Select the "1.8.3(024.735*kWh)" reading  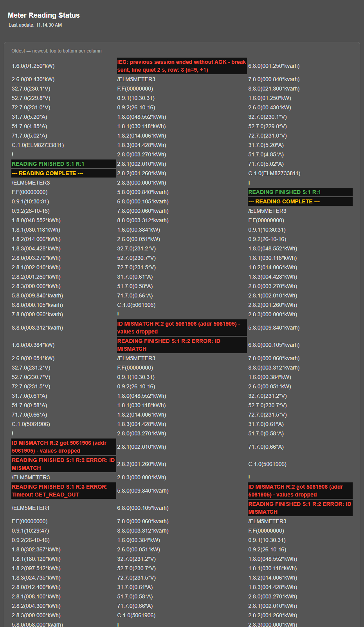36,578
